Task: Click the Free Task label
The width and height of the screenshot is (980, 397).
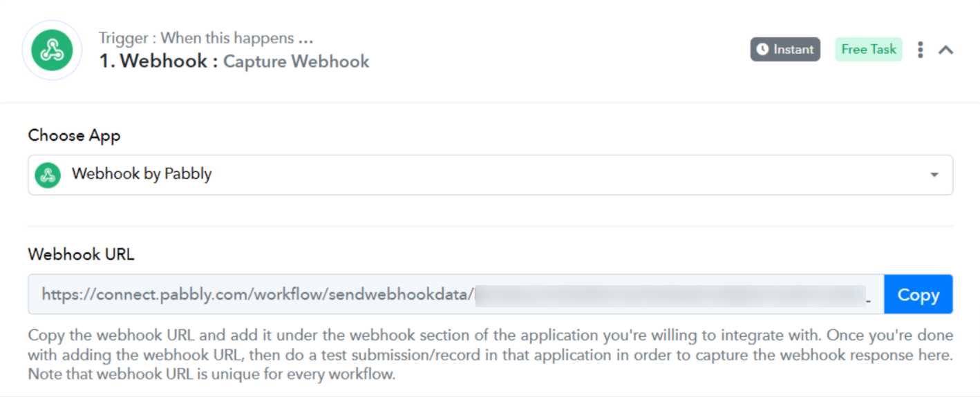Action: pyautogui.click(x=869, y=50)
